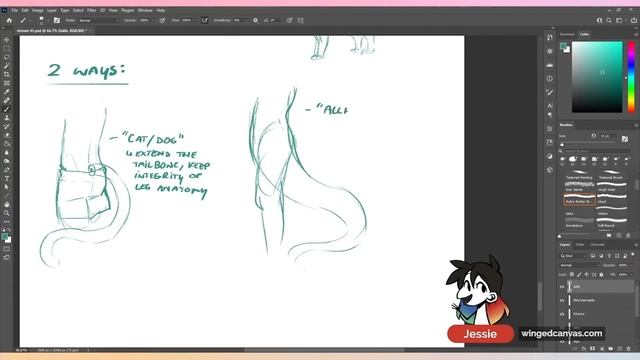
Task: Select the Zoom tool
Action: pos(7,213)
